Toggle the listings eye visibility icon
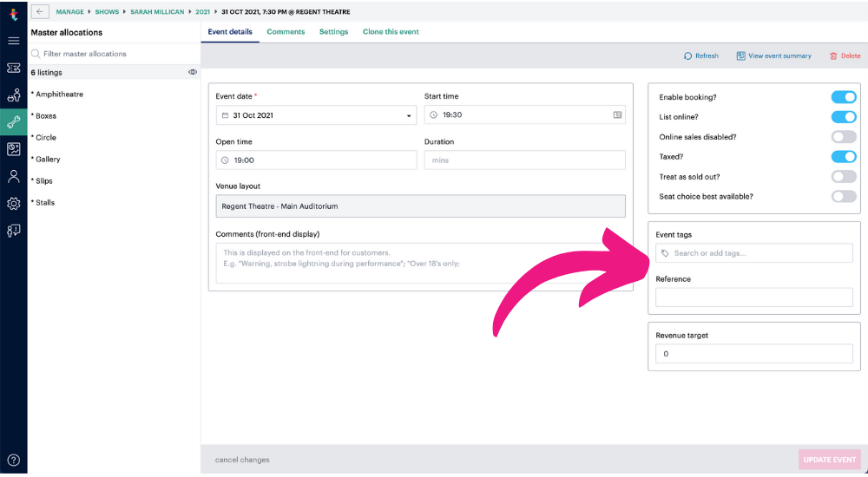Image resolution: width=868 pixels, height=477 pixels. (x=193, y=73)
